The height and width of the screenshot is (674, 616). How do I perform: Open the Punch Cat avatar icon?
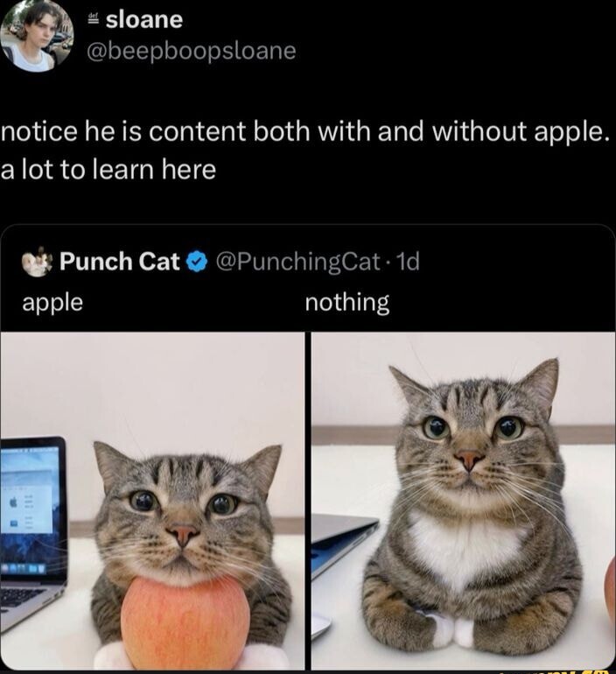click(x=38, y=262)
